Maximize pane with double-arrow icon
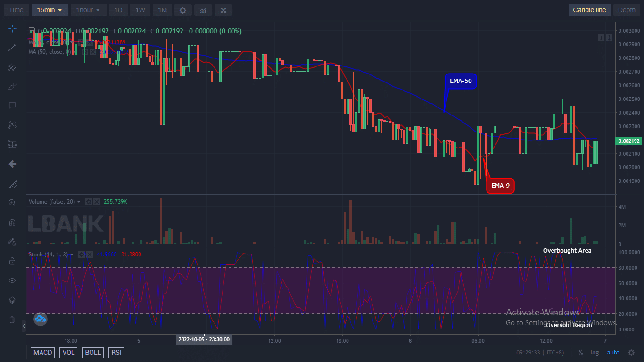644x362 pixels. 609,37
